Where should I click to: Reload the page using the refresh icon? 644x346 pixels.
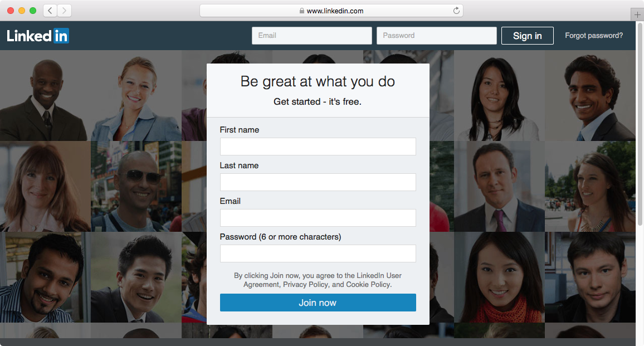click(456, 11)
